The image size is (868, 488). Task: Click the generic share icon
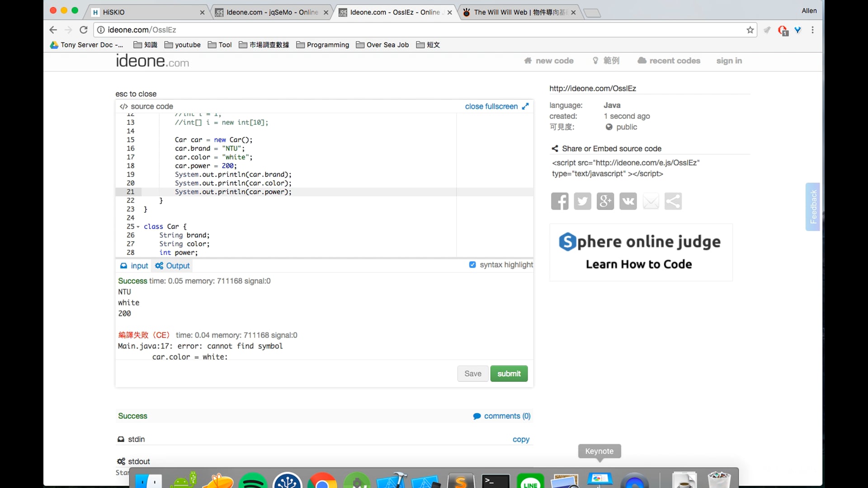pos(673,201)
